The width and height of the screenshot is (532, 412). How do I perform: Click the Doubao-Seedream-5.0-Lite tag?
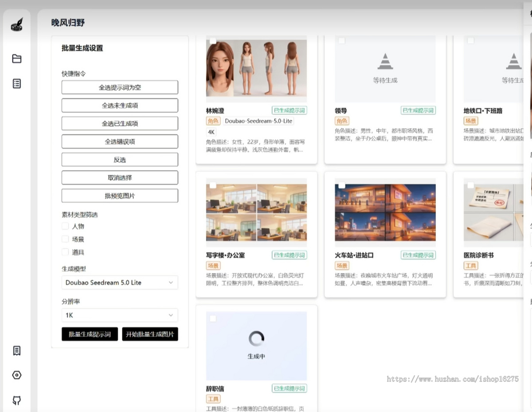click(258, 121)
